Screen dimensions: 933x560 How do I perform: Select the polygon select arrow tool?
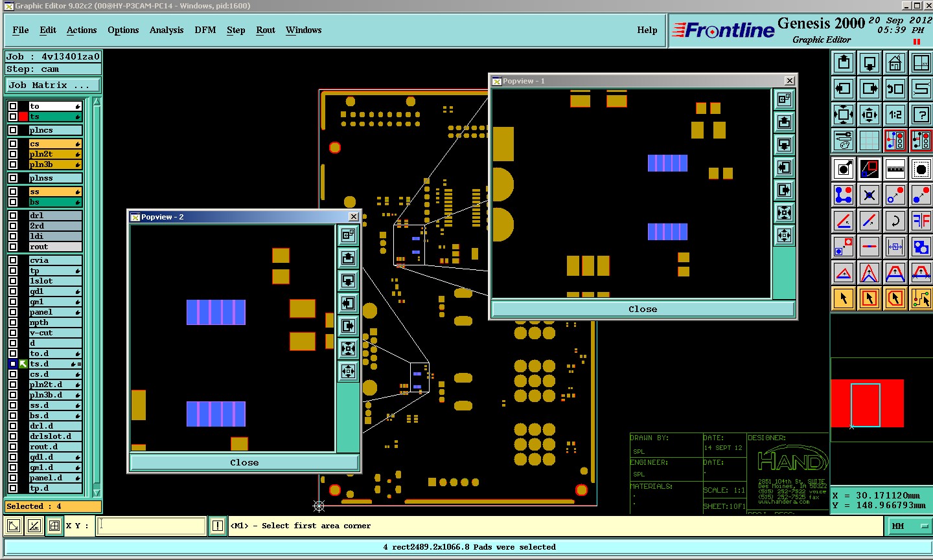click(x=895, y=298)
